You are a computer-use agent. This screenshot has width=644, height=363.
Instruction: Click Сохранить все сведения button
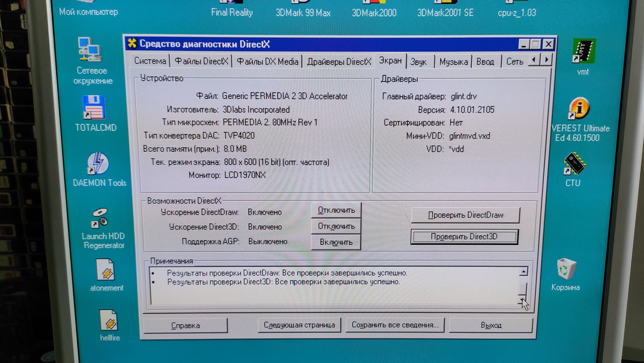pyautogui.click(x=395, y=325)
